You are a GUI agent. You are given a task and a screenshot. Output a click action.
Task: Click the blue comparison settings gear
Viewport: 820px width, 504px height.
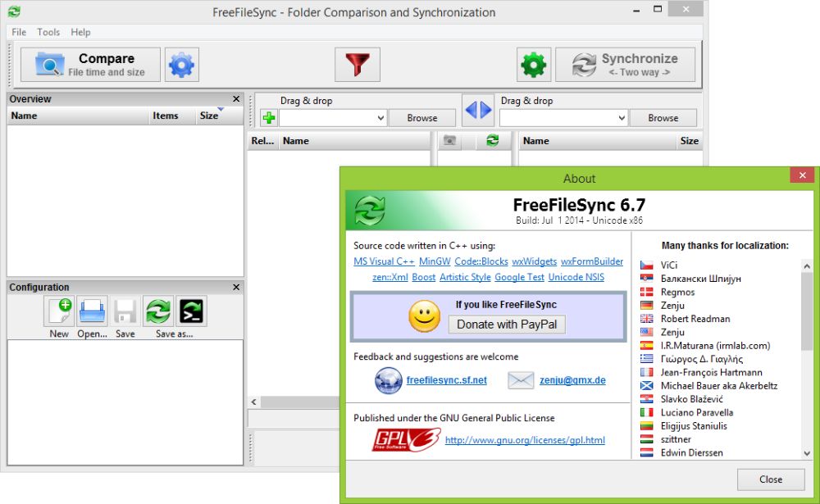click(x=181, y=65)
